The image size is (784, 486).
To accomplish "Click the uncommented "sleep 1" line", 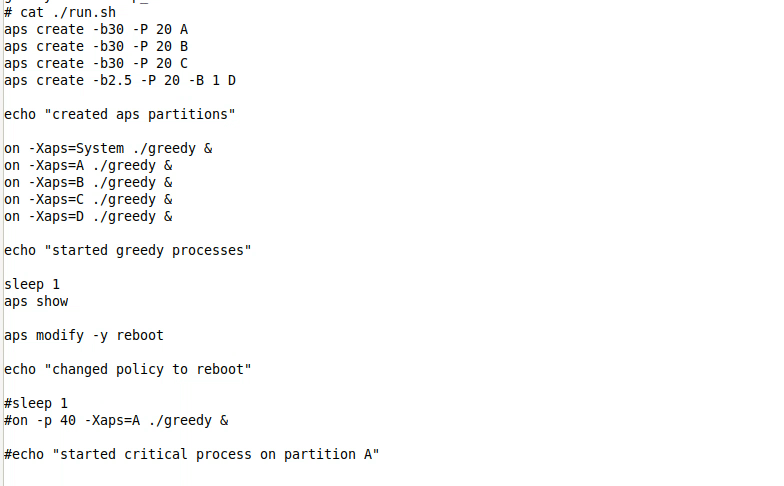I will 32,285.
